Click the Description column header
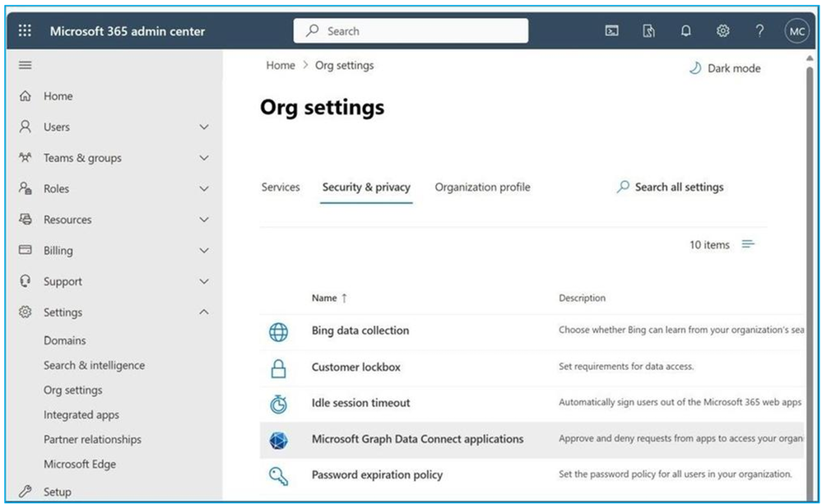The width and height of the screenshot is (822, 504). click(582, 298)
